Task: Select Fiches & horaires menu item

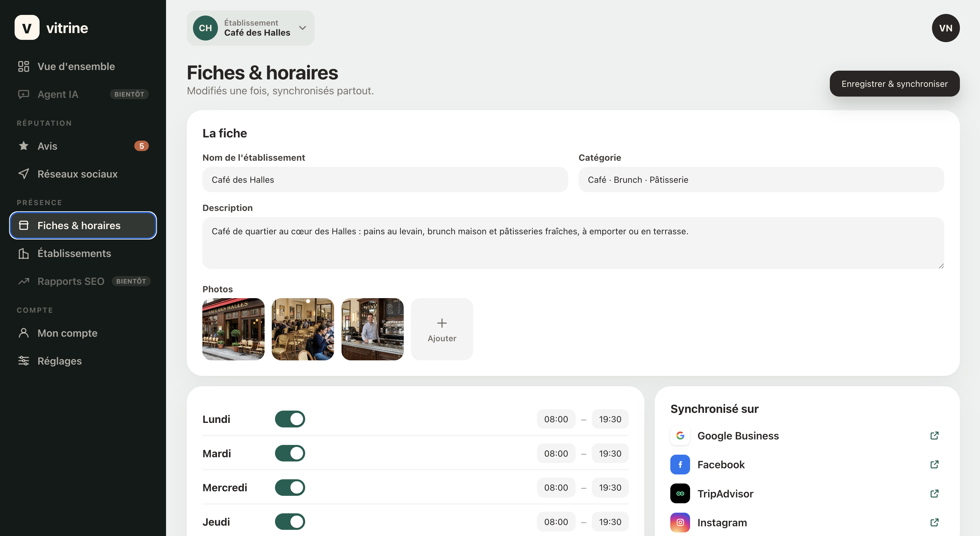Action: click(x=83, y=226)
